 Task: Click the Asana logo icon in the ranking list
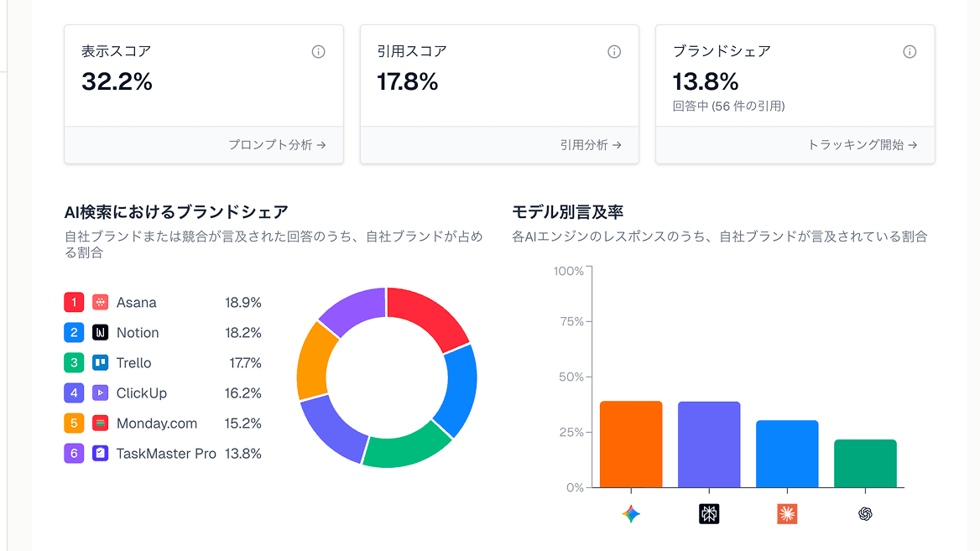coord(99,302)
